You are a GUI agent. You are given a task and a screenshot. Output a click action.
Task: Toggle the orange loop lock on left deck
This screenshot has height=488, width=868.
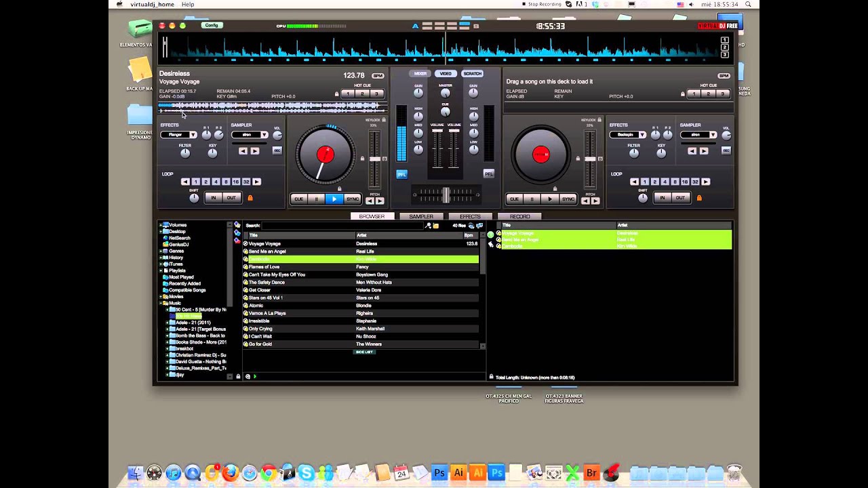coord(250,198)
